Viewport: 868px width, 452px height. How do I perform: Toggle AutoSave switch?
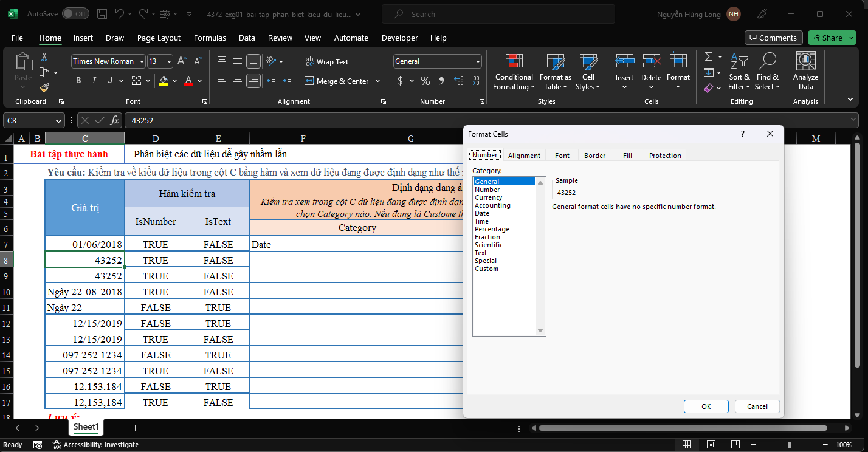click(x=75, y=13)
